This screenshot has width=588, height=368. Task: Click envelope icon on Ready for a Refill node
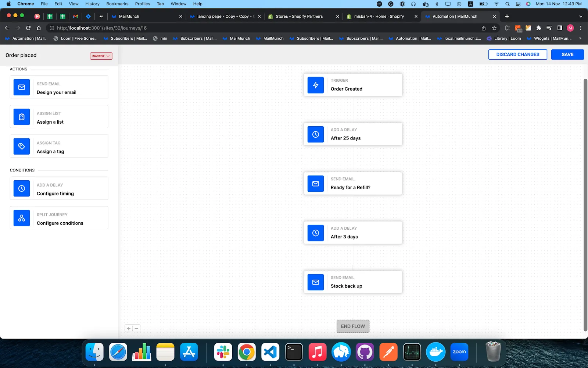[316, 184]
